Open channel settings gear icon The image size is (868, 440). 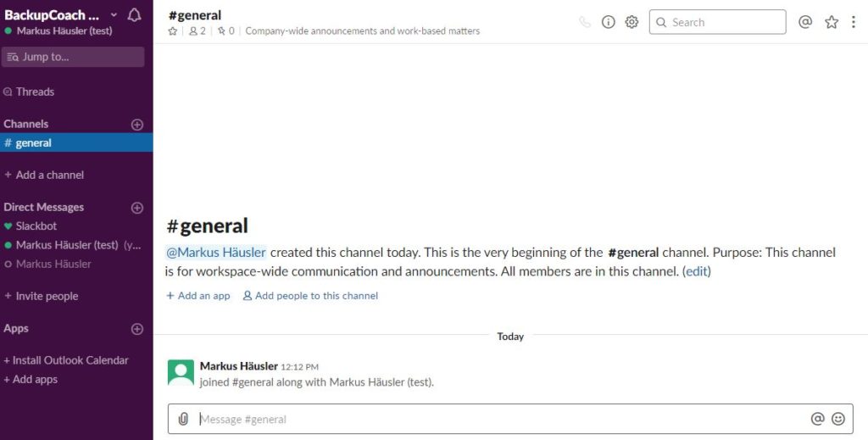click(632, 22)
